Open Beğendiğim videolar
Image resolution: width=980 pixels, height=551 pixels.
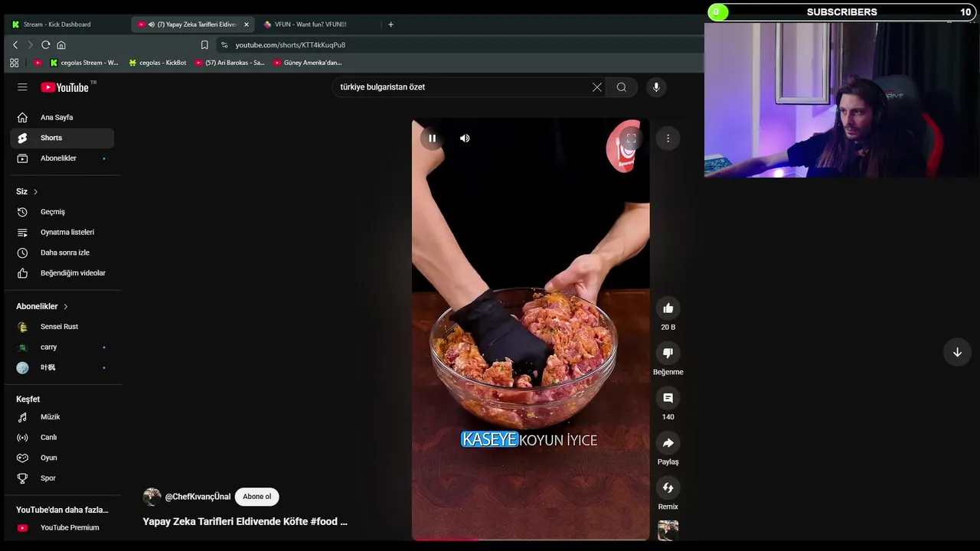[x=62, y=273]
